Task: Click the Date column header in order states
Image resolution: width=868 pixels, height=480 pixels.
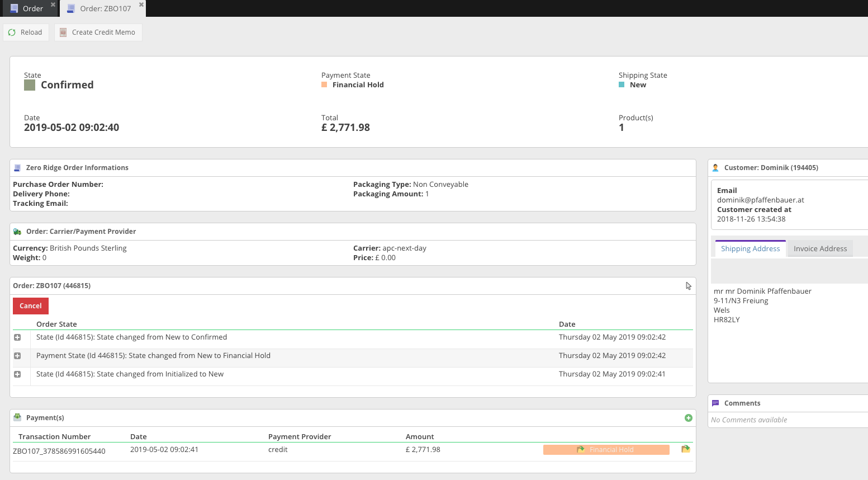Action: [x=567, y=324]
